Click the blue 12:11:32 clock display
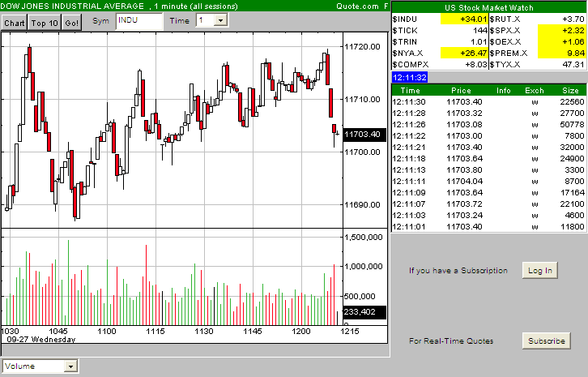 click(410, 77)
